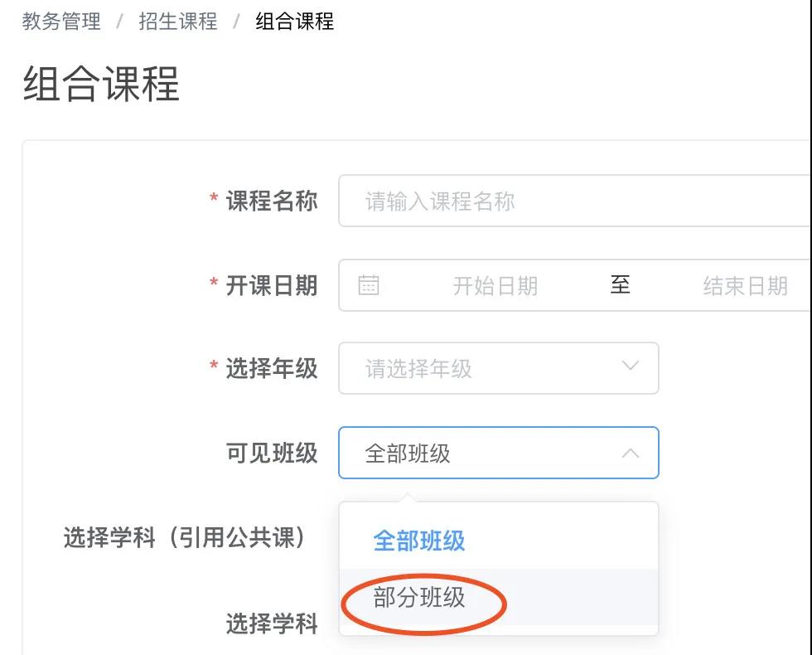Collapse 可见班级 list via up arrow
Screen dimensions: 812x655
(x=630, y=453)
